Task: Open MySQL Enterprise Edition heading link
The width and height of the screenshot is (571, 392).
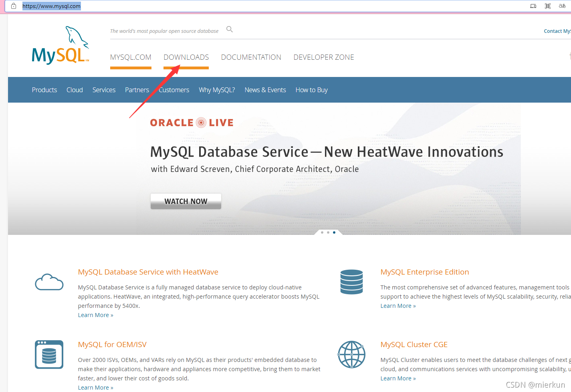Action: pos(425,272)
